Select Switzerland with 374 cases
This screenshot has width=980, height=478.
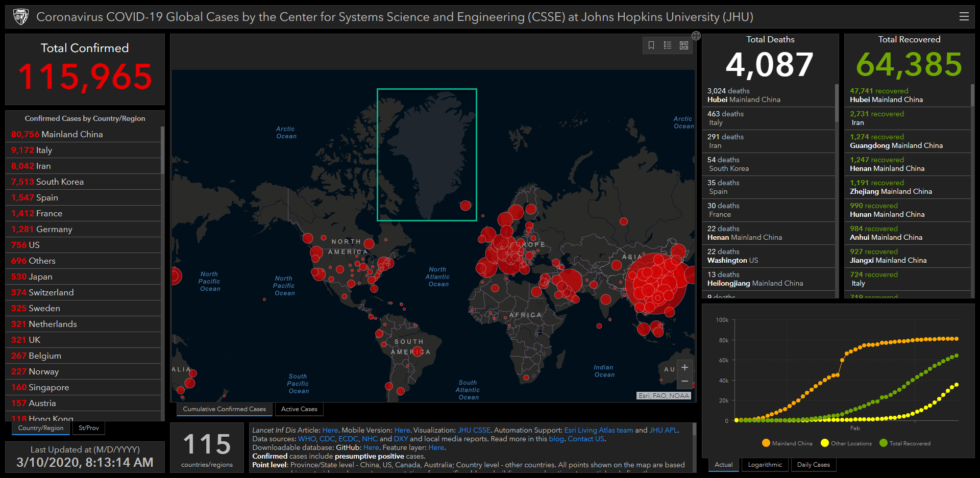pos(84,292)
